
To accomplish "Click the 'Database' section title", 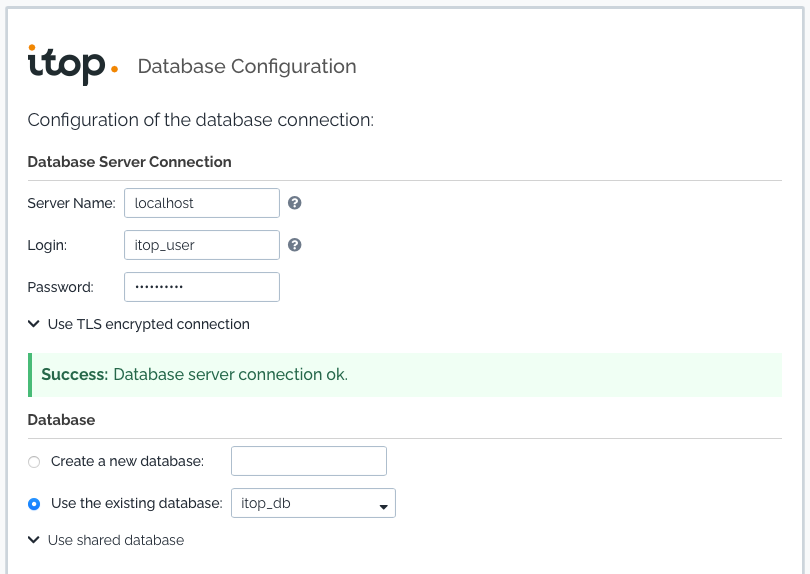I will point(61,420).
